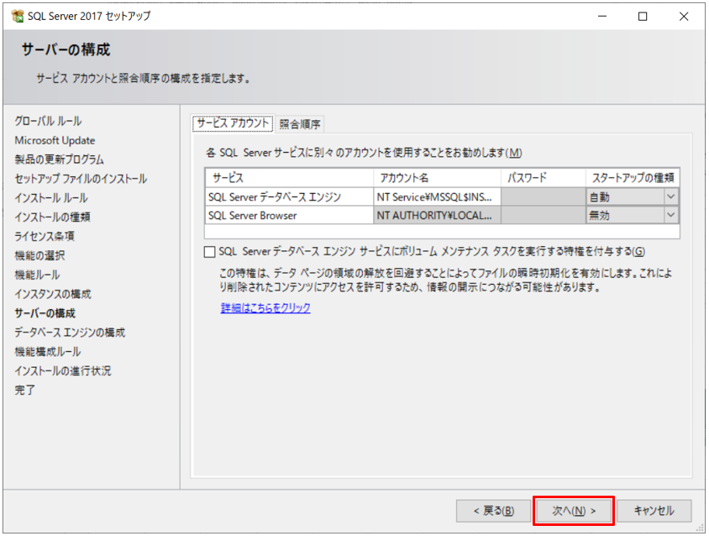709x538 pixels.
Task: Maximize the SQL Server 2017 setup window
Action: pos(643,17)
